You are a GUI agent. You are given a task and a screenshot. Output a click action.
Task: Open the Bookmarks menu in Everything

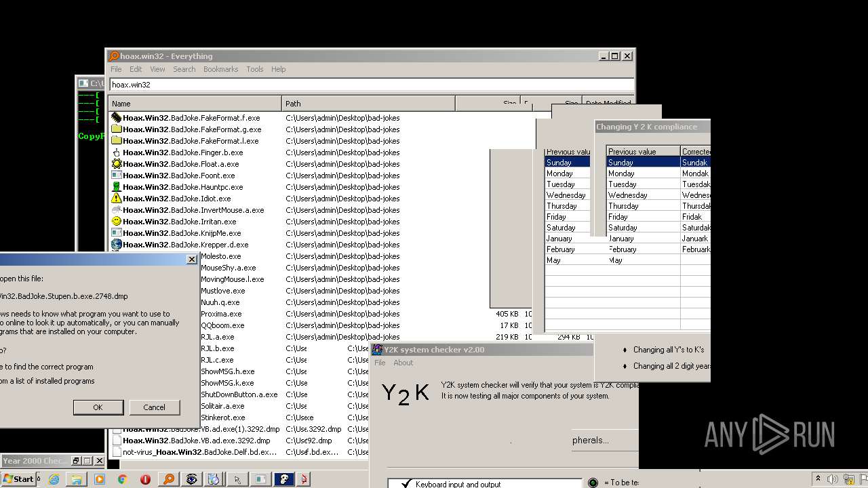(220, 69)
